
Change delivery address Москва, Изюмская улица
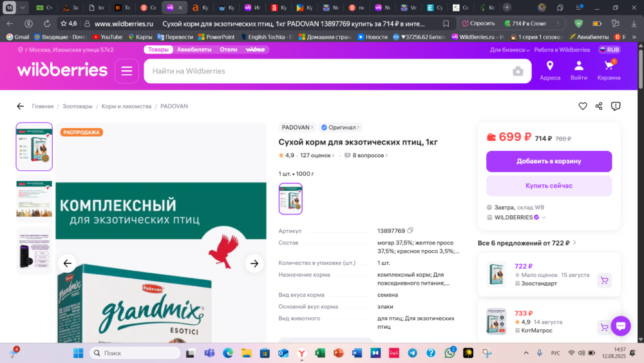tap(65, 50)
